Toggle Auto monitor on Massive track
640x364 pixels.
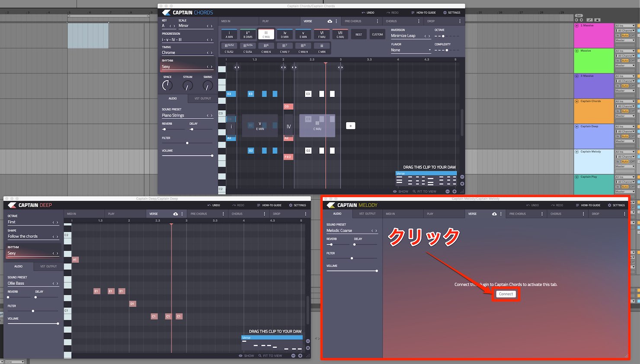coord(625,61)
